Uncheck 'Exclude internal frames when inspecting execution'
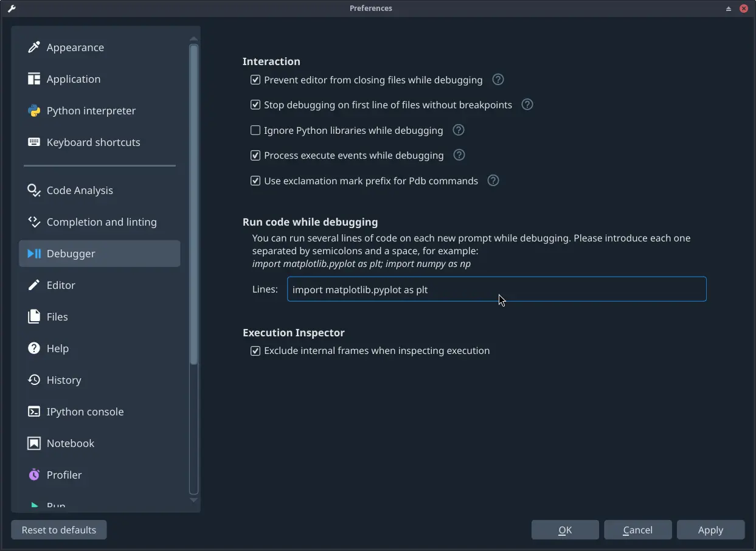Image resolution: width=756 pixels, height=551 pixels. tap(255, 350)
